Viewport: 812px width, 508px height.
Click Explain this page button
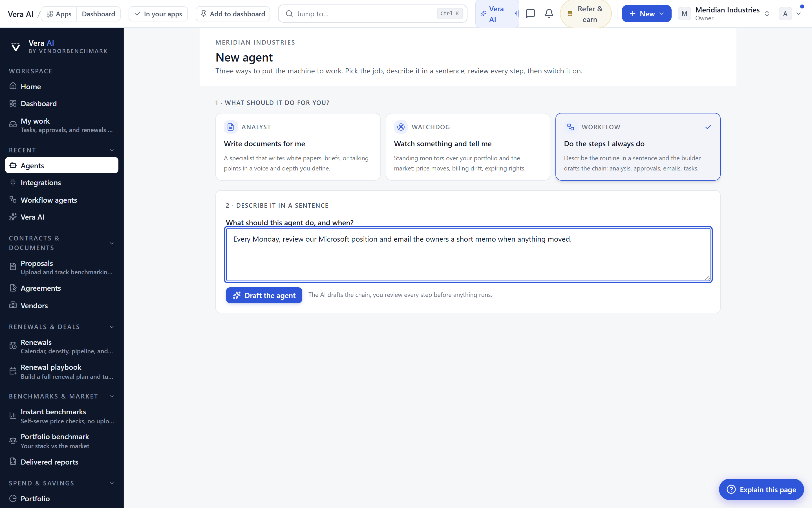coord(761,489)
